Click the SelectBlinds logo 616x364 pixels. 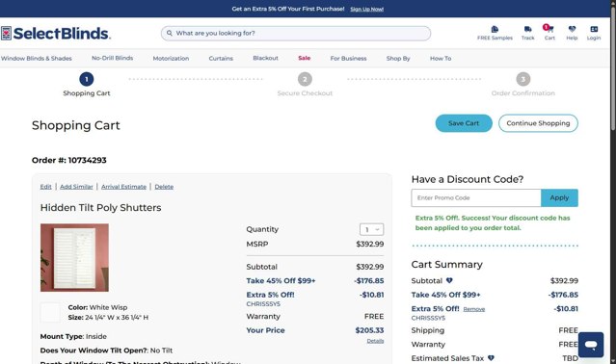pyautogui.click(x=55, y=34)
